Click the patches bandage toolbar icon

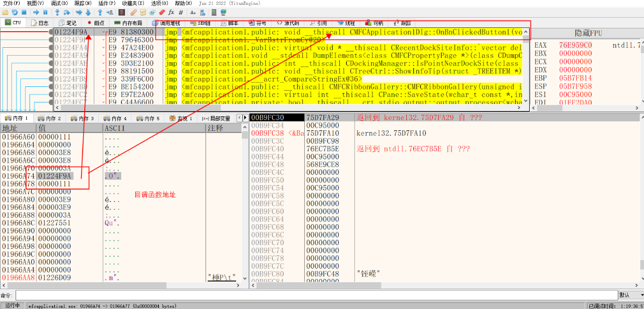[x=134, y=12]
